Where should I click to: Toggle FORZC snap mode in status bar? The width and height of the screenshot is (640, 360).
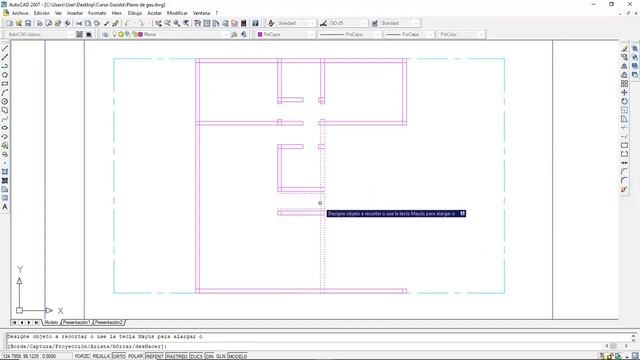pos(82,356)
